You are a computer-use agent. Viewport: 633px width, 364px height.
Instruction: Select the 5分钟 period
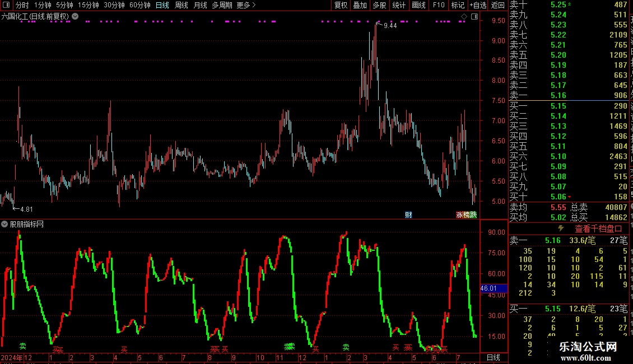(x=64, y=5)
